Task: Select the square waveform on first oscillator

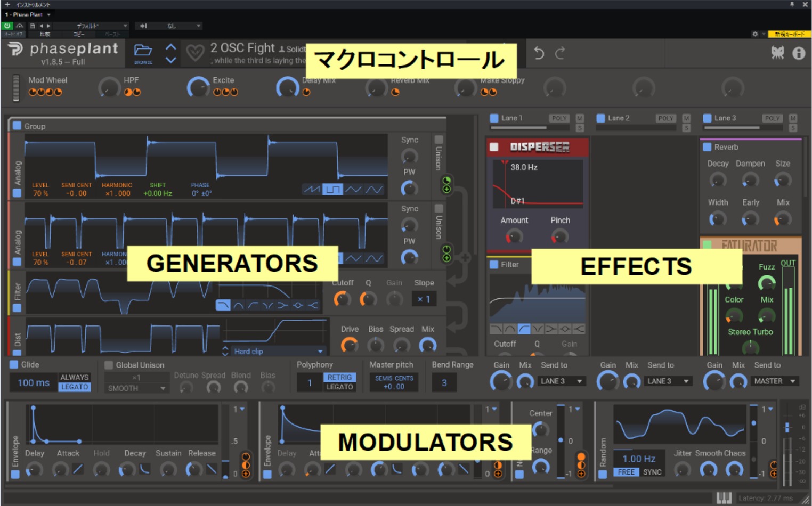Action: tap(332, 190)
